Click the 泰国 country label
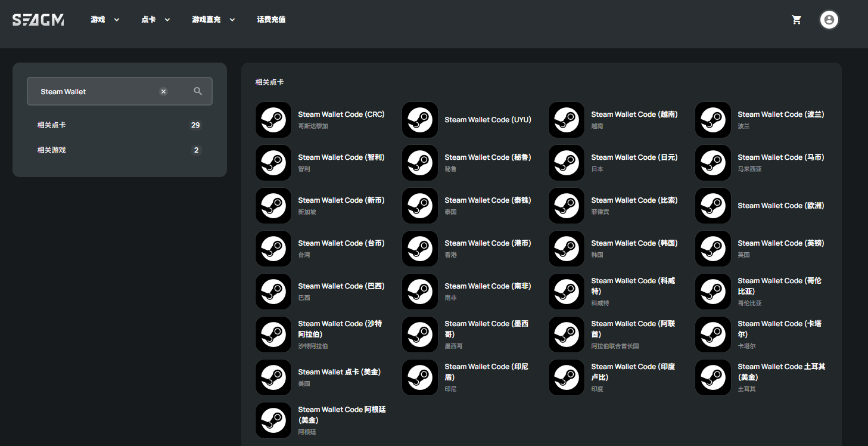868x446 pixels. [x=451, y=212]
